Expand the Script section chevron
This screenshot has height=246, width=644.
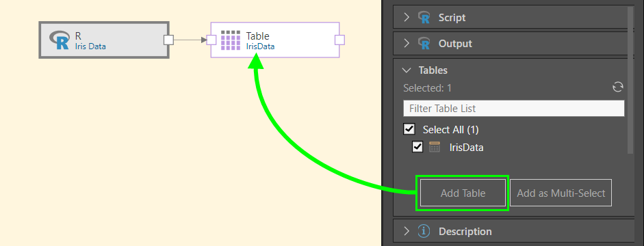tap(407, 18)
